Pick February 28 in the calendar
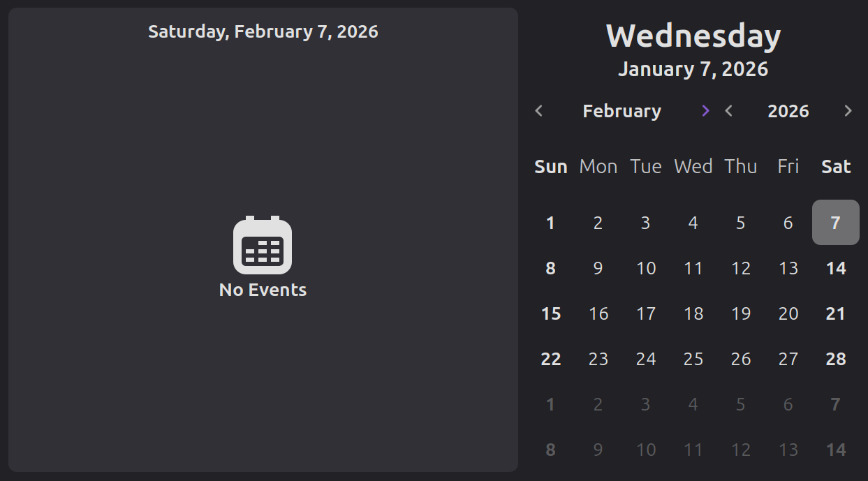The height and width of the screenshot is (481, 868). click(x=835, y=359)
